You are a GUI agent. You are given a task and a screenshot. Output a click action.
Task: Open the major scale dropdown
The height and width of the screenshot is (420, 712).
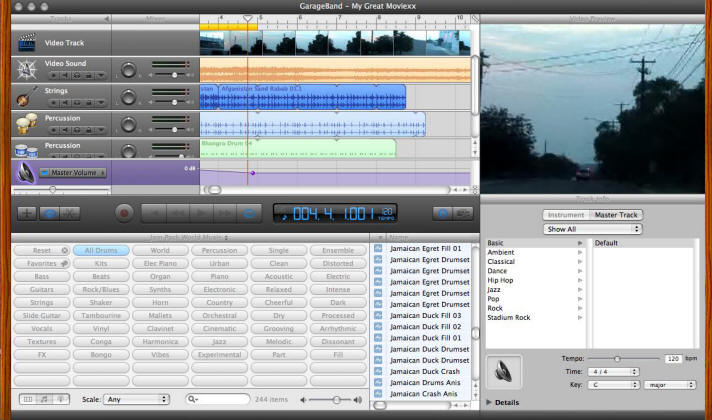[x=670, y=385]
